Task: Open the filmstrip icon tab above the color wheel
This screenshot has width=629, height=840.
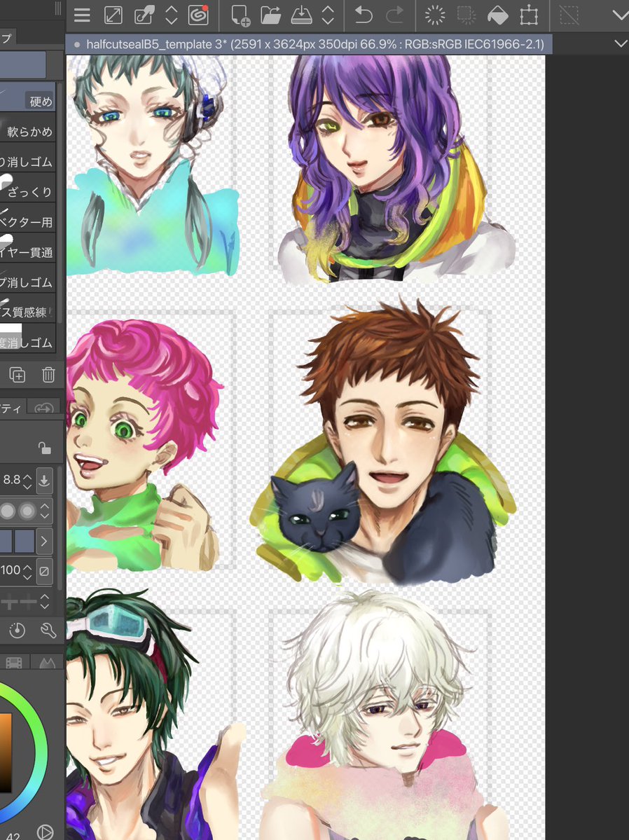Action: (x=14, y=663)
